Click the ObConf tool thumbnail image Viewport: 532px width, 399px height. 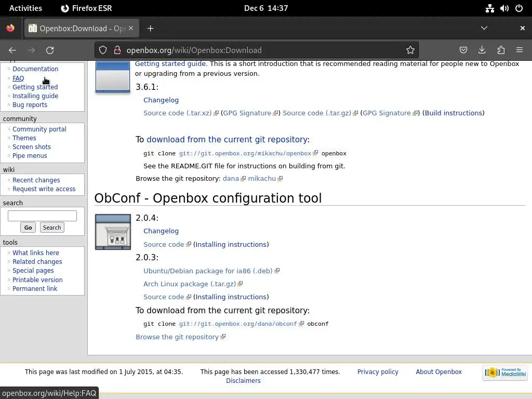coord(113,232)
